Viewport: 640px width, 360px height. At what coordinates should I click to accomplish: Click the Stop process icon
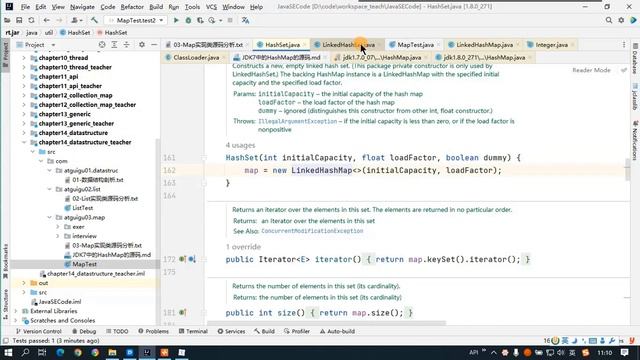point(230,20)
